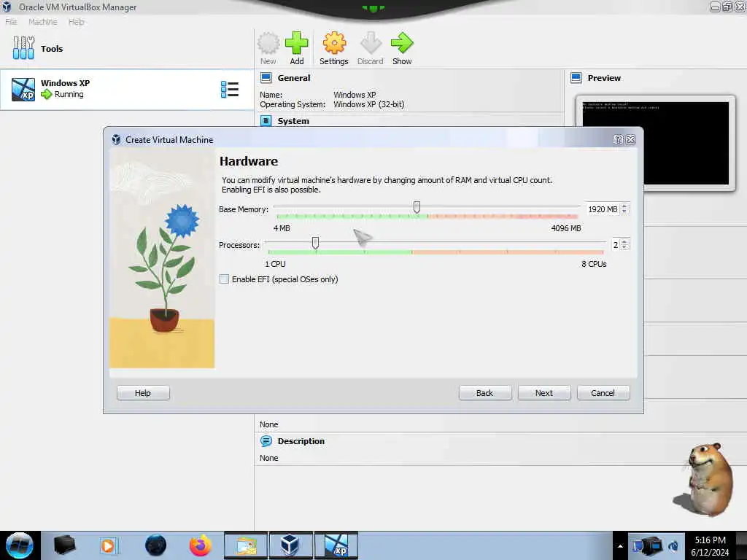
Task: Click the "1 CPU" minimum label
Action: click(x=275, y=264)
